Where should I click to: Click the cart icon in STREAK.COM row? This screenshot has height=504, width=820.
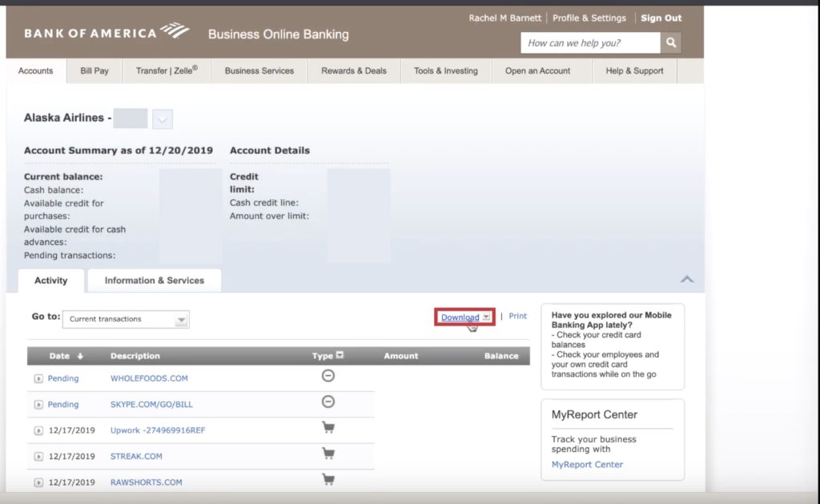328,454
